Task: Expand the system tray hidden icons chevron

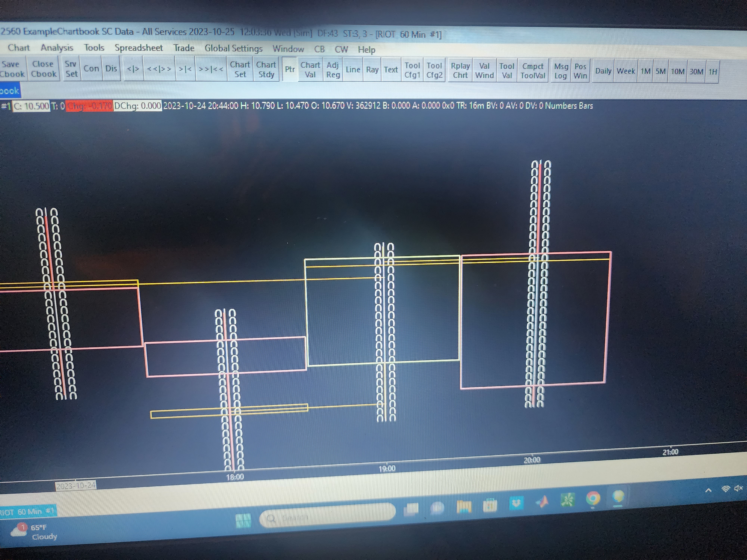Action: pos(709,490)
